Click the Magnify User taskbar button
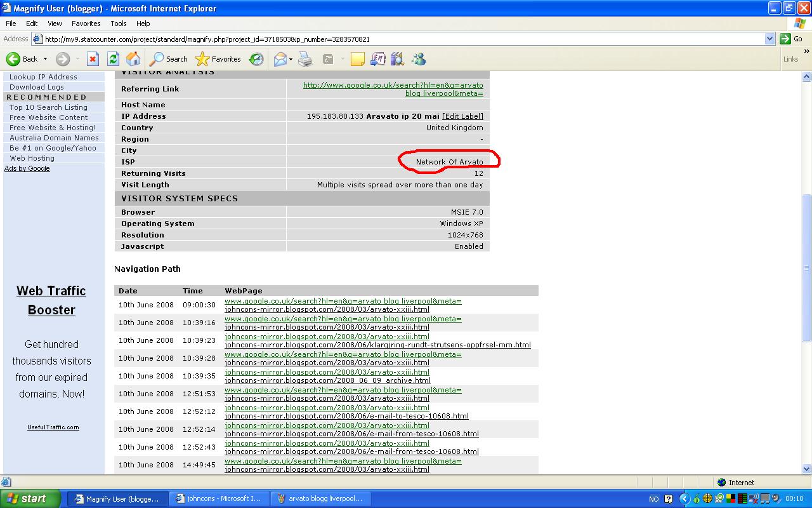Image resolution: width=812 pixels, height=508 pixels. [x=118, y=498]
